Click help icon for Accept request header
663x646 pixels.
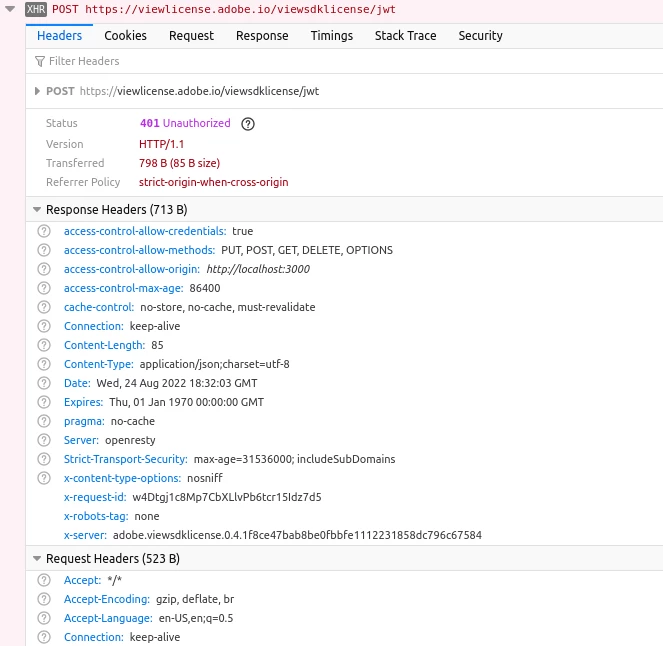pyautogui.click(x=44, y=580)
